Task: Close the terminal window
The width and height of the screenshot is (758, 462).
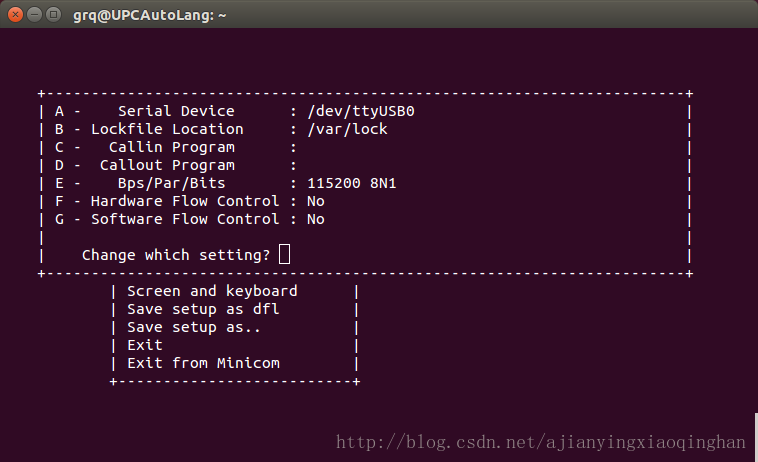Action: (x=13, y=14)
